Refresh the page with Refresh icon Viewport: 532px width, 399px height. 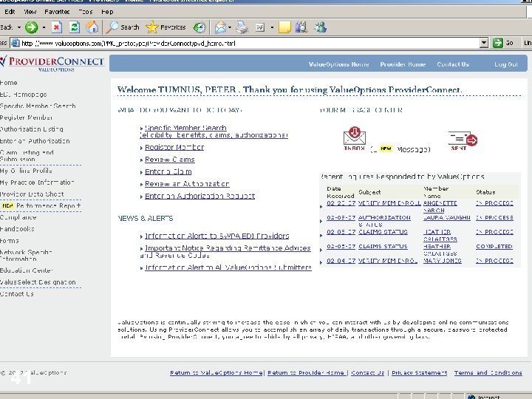click(75, 27)
